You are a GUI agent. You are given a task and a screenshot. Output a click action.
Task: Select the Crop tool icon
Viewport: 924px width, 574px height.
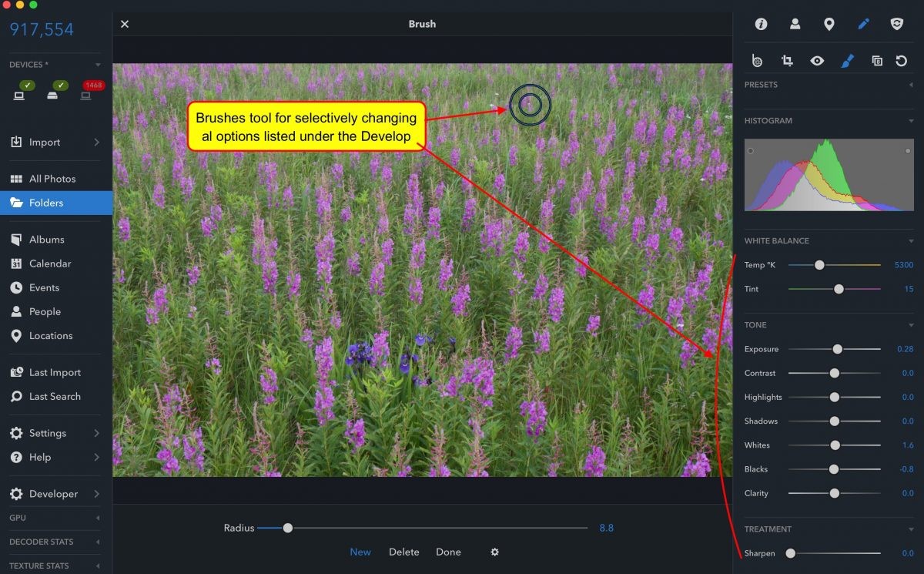pos(787,61)
